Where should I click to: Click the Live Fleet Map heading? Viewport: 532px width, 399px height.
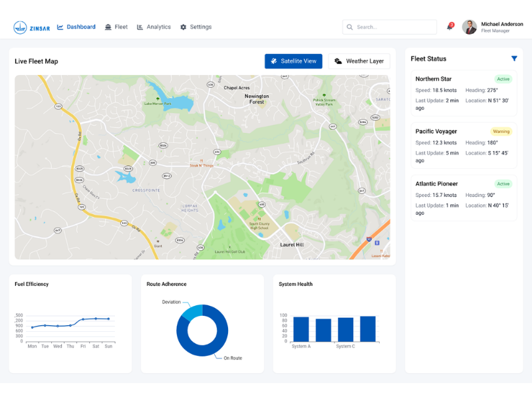tap(37, 61)
